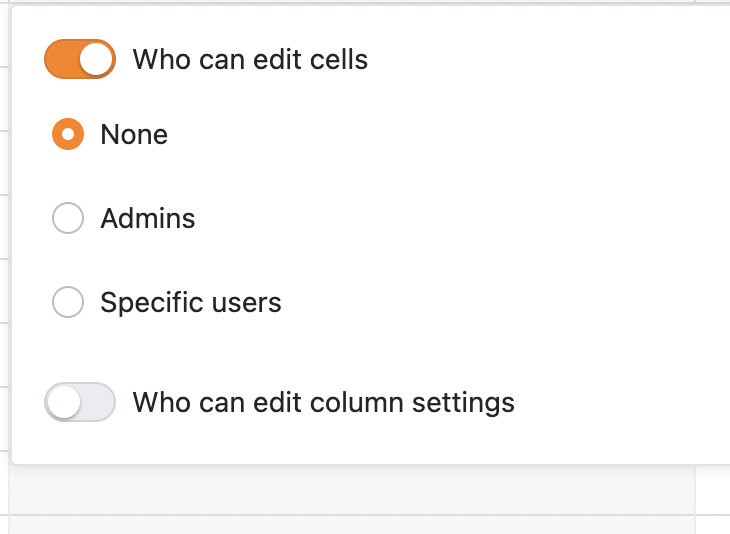730x534 pixels.
Task: Click the orange track of the cells toggle
Action: click(x=61, y=59)
